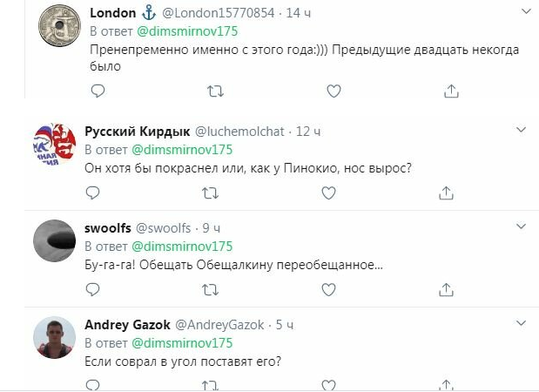Reply to London's tweet
This screenshot has height=392, width=539.
coord(98,90)
